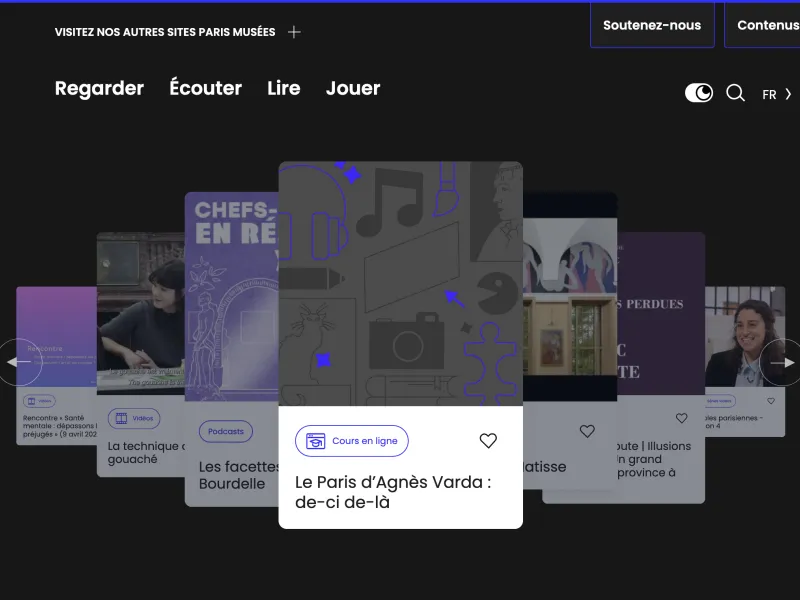
Task: Click the Podcasts tag button
Action: [226, 431]
